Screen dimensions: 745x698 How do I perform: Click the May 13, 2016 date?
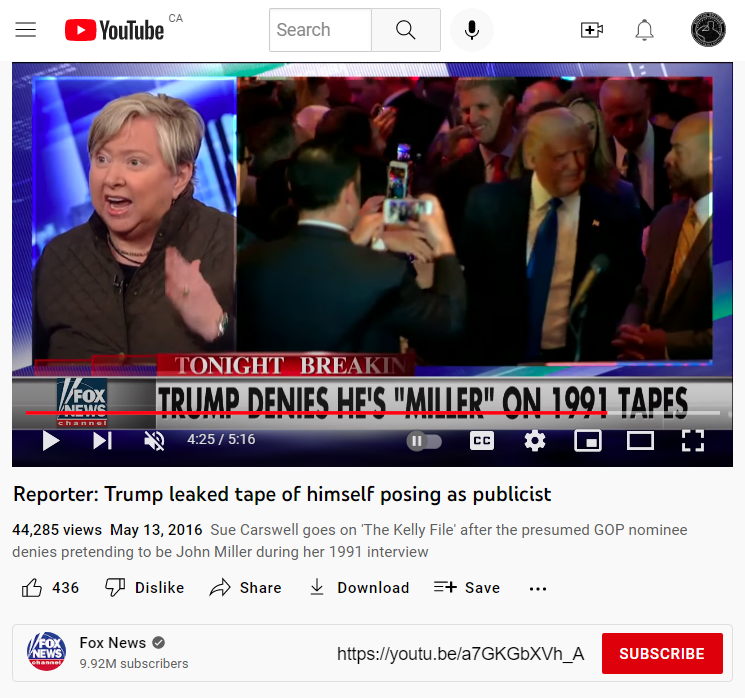coord(156,529)
